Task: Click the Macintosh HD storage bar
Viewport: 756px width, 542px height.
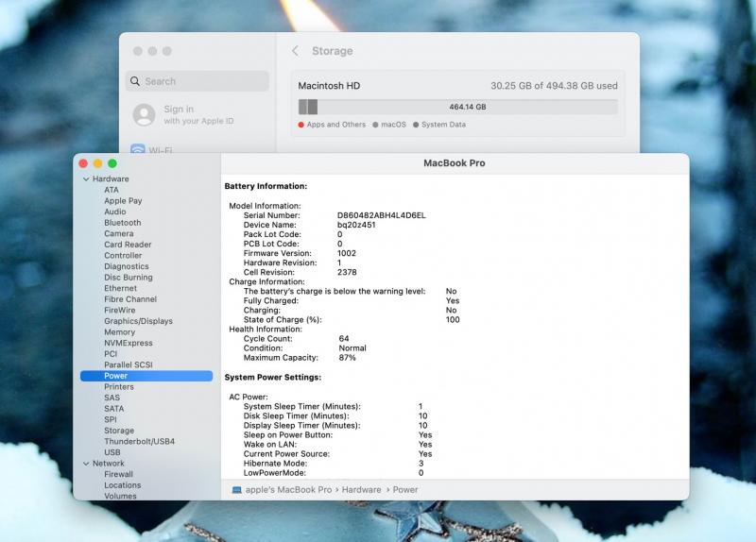Action: [x=457, y=107]
